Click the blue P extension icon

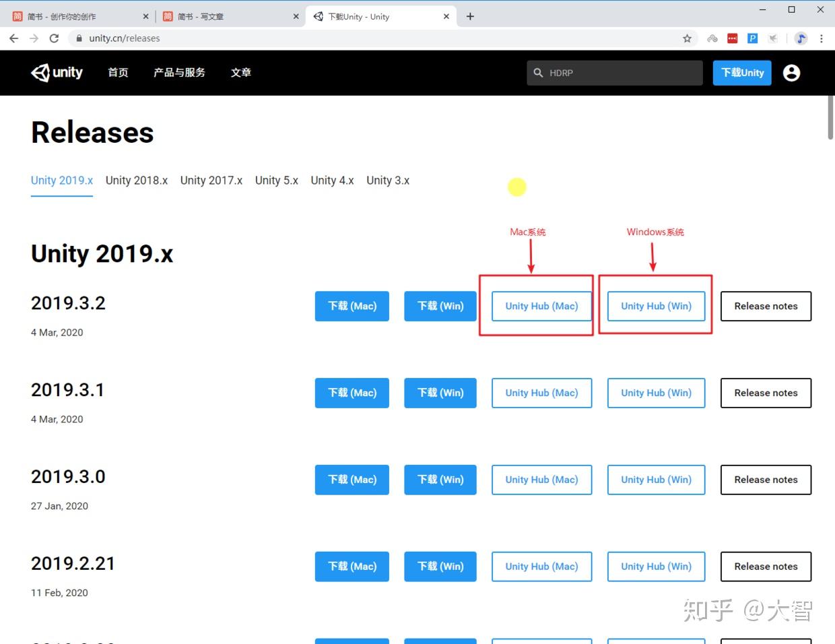tap(753, 38)
